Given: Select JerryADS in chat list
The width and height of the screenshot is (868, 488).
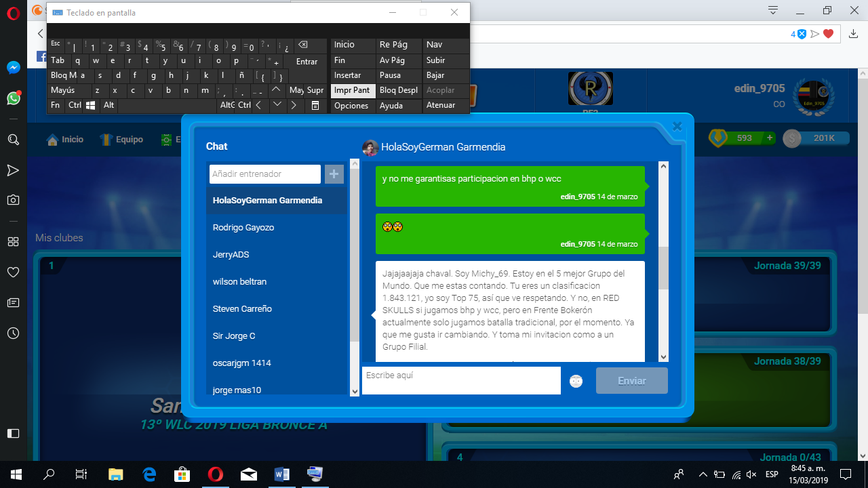Looking at the screenshot, I should tap(277, 255).
